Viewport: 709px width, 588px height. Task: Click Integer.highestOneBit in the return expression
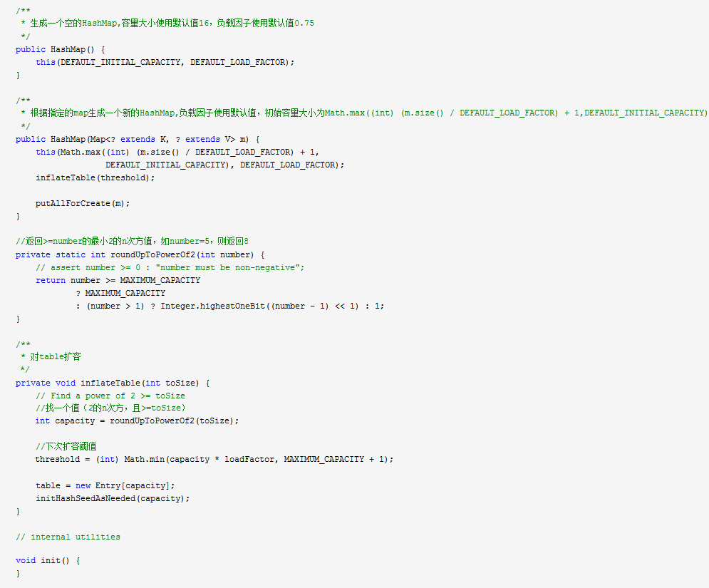[x=212, y=306]
